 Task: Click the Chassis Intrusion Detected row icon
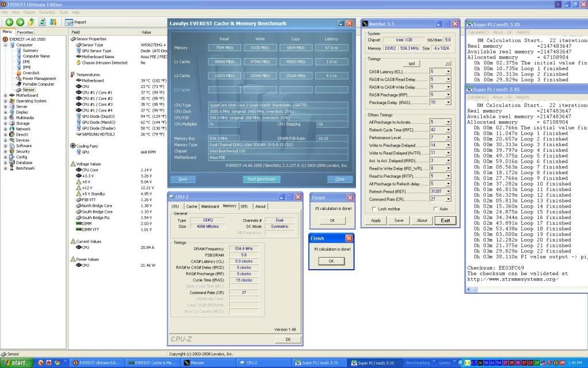78,63
